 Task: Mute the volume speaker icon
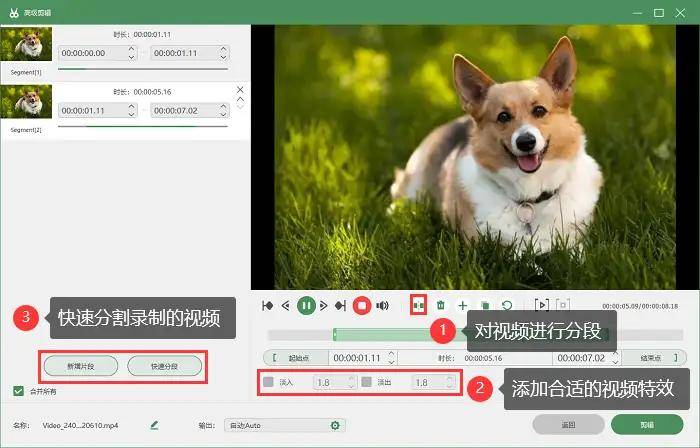point(382,306)
